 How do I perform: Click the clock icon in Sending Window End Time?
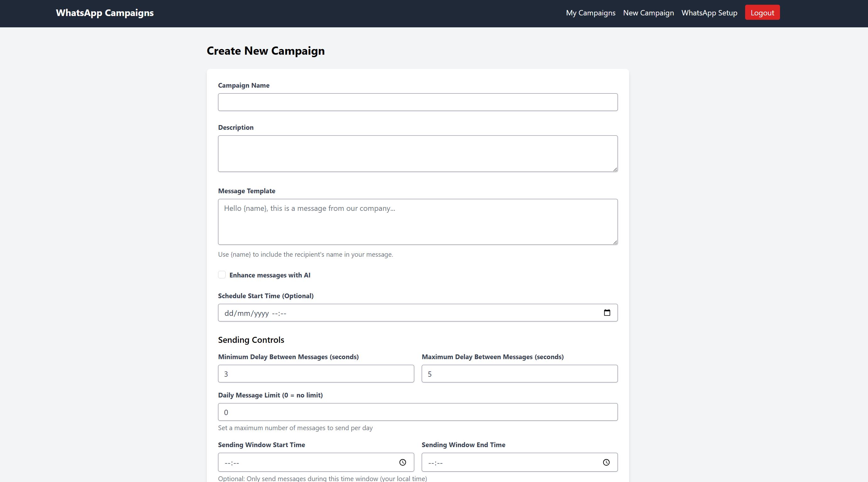pos(606,462)
